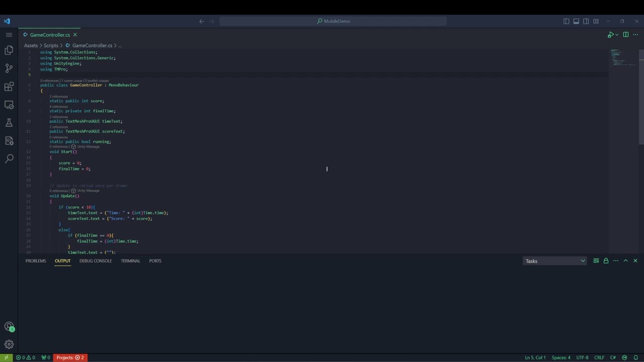Click the references CodeLens above score field
Screen dimensions: 644x362
[58, 97]
